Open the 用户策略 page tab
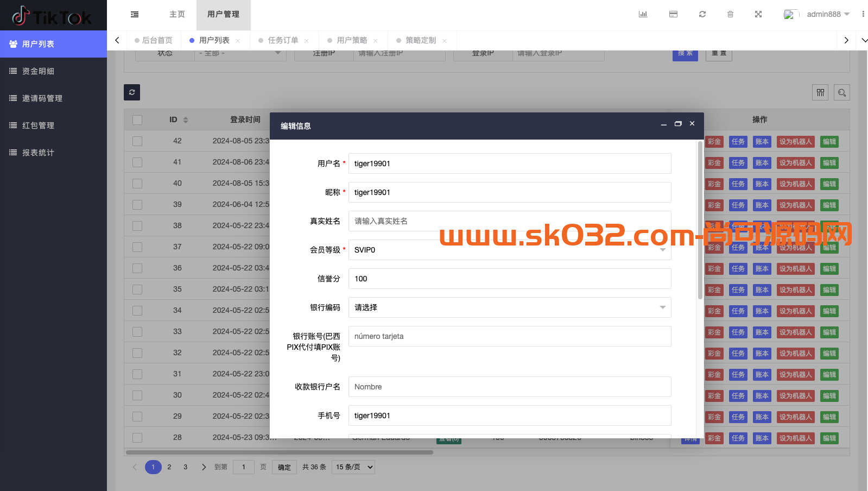The image size is (868, 491). click(x=352, y=41)
